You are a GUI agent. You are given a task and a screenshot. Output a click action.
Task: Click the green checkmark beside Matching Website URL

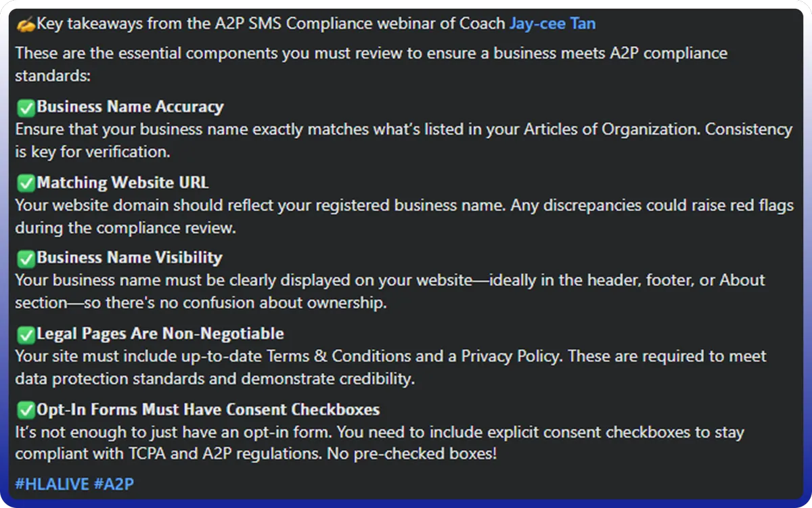pos(26,183)
